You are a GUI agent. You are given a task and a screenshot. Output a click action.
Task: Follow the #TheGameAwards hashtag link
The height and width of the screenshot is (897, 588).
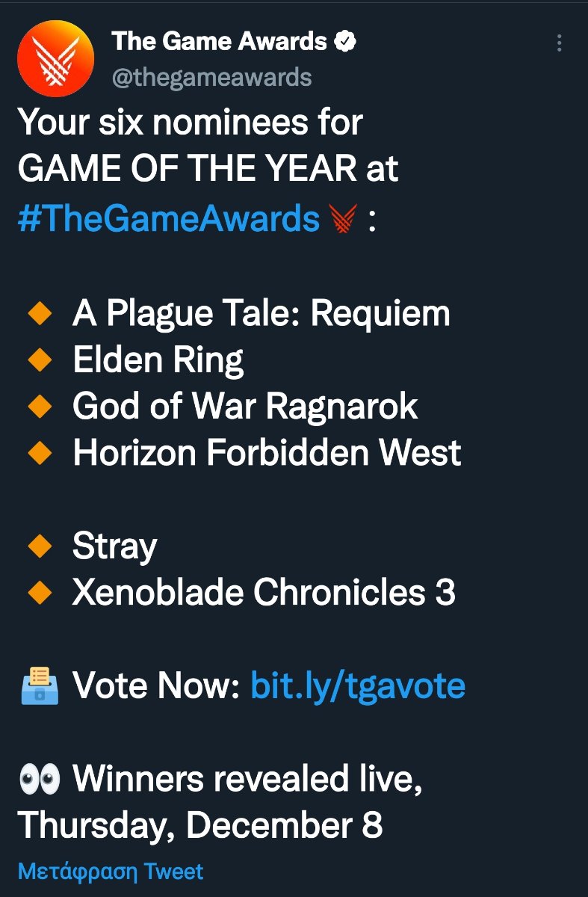[170, 219]
